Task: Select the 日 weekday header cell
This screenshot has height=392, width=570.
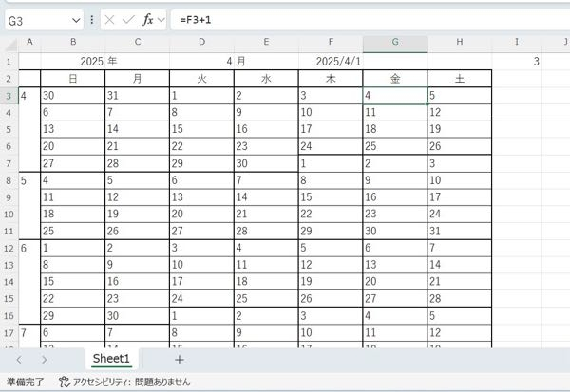Action: tap(72, 78)
